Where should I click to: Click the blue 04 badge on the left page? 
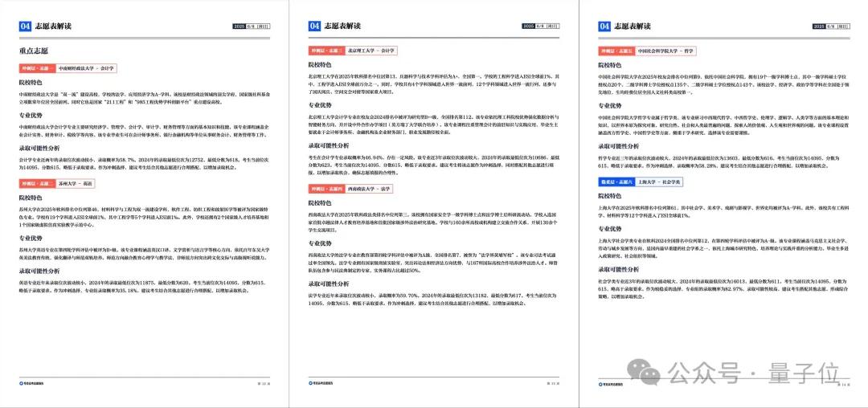(x=26, y=27)
